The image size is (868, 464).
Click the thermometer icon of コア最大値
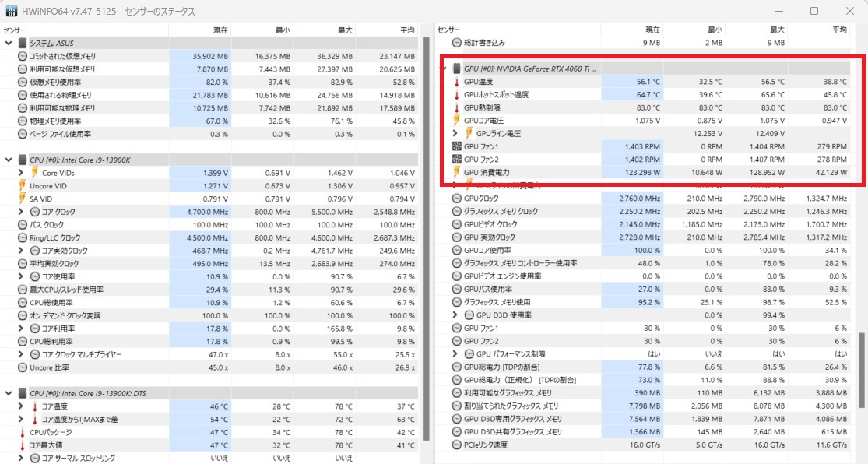22,445
